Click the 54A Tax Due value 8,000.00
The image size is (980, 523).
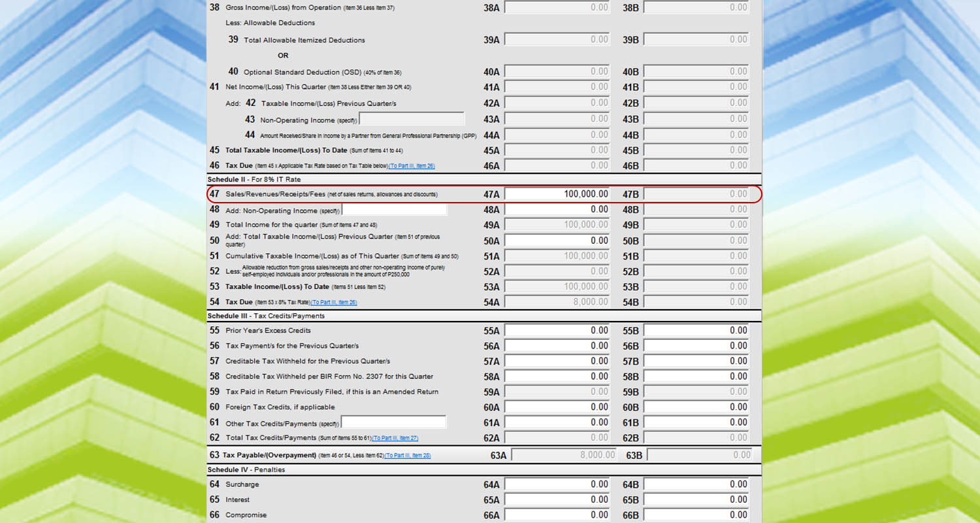[557, 302]
